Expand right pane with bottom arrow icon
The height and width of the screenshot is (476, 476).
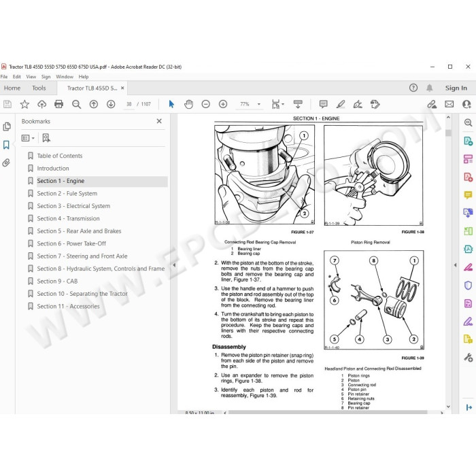[x=469, y=407]
